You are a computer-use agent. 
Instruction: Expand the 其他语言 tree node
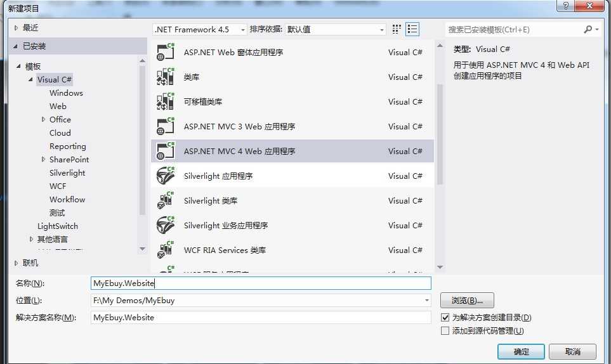click(x=31, y=239)
